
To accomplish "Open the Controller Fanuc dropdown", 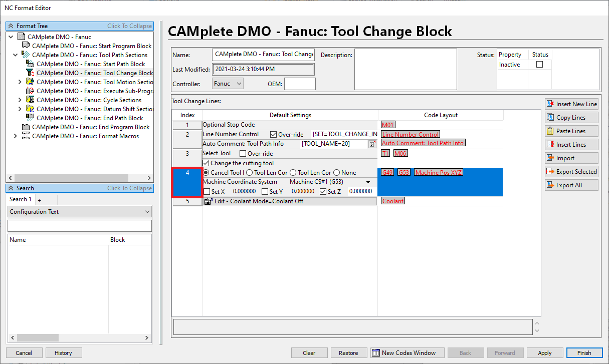I will pyautogui.click(x=228, y=84).
